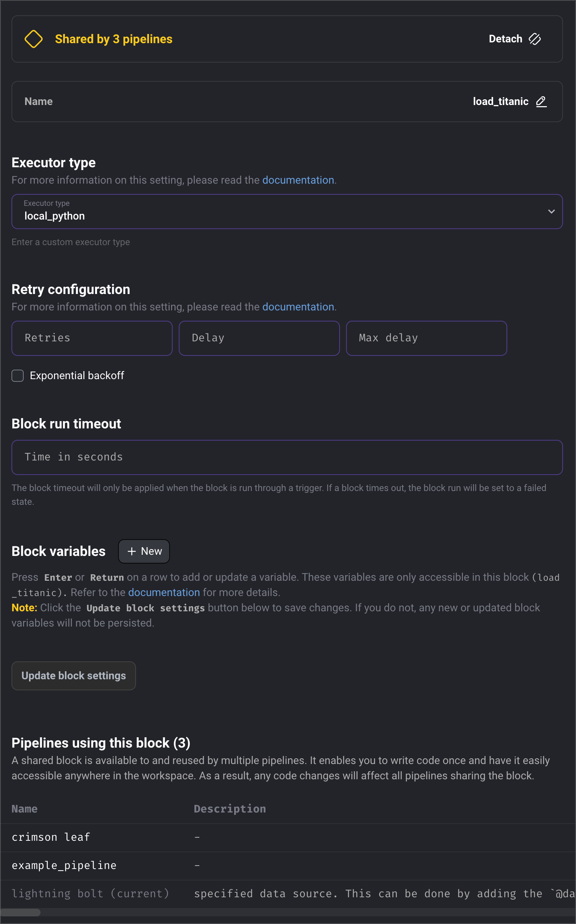Open documentation link under Executor type
The height and width of the screenshot is (924, 576).
298,180
